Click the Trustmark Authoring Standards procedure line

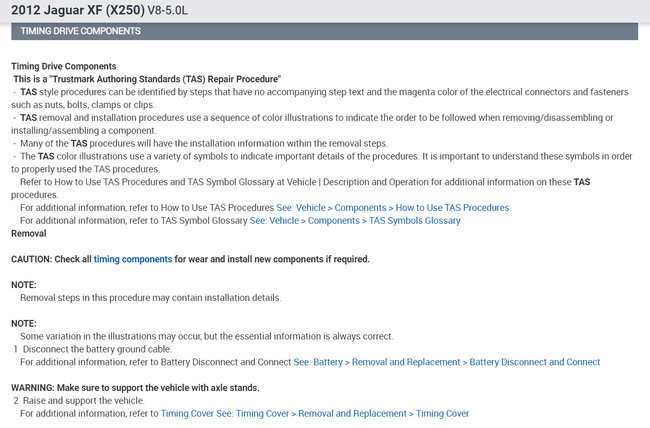pos(146,78)
